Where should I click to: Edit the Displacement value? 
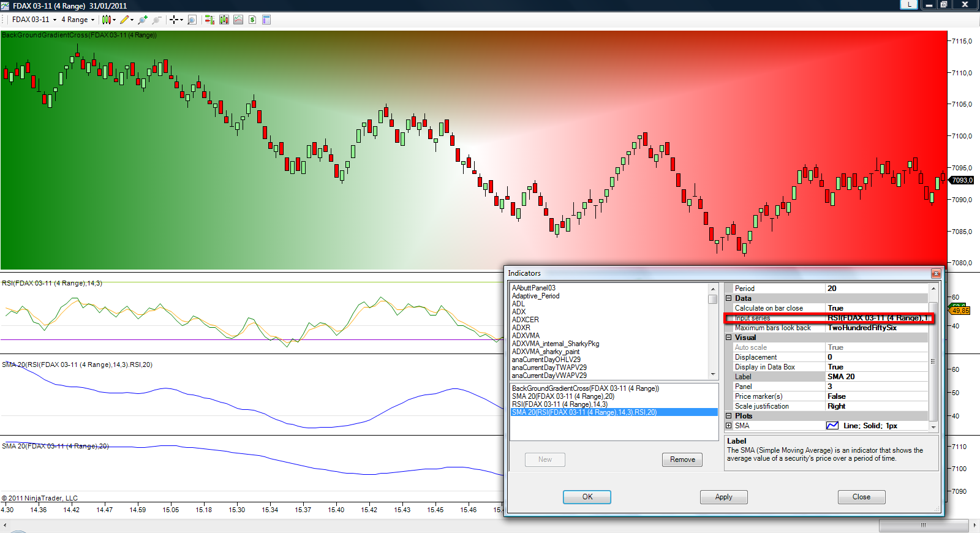[876, 357]
